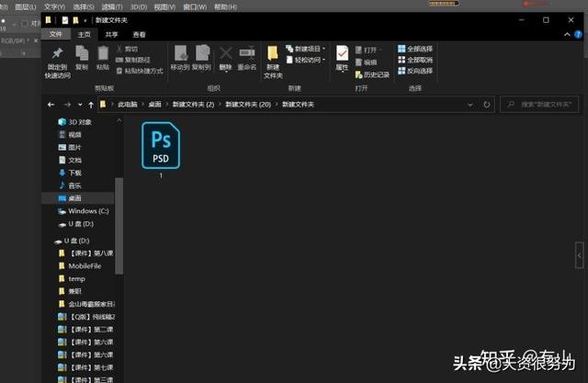Select 音乐 in the sidebar
This screenshot has width=588, height=383.
pos(70,186)
